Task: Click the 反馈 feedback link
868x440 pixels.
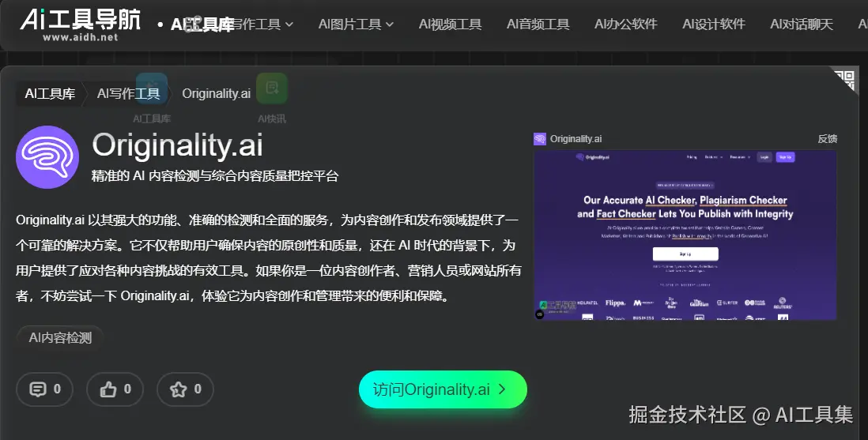Action: coord(828,139)
